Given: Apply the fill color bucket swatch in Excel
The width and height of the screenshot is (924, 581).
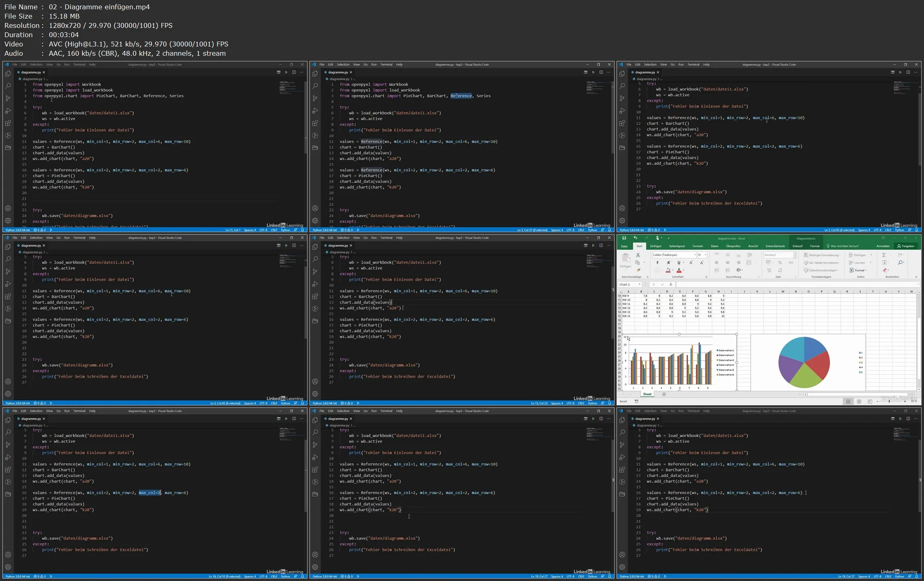Looking at the screenshot, I should click(x=668, y=270).
